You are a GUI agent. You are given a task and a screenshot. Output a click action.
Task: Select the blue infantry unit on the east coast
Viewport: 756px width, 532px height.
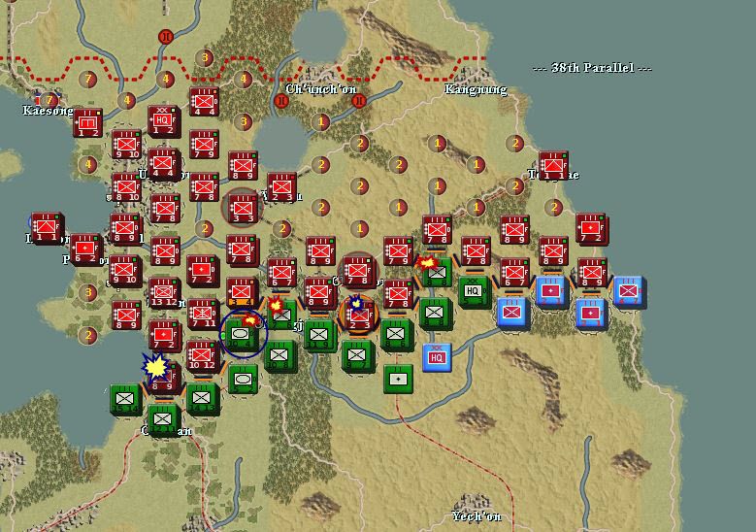(x=629, y=291)
